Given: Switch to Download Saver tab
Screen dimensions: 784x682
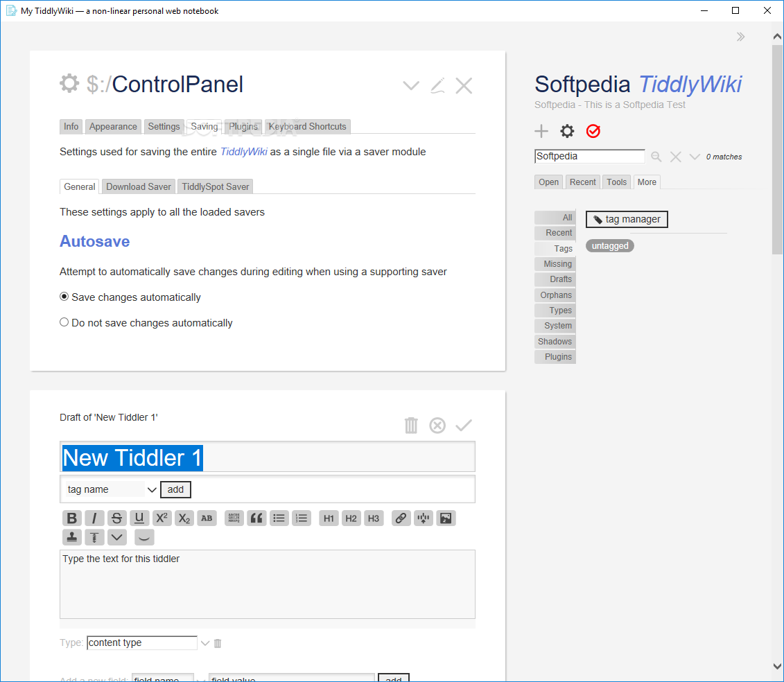Looking at the screenshot, I should click(139, 186).
